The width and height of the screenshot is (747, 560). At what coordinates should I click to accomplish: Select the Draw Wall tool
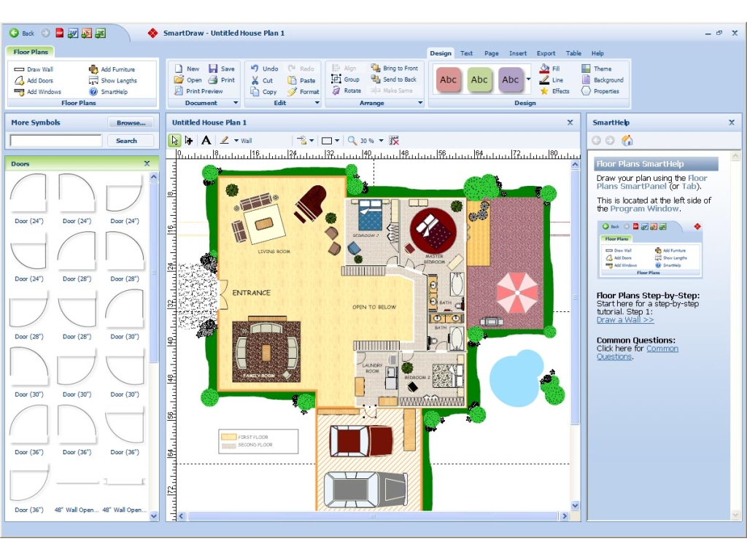[x=34, y=69]
